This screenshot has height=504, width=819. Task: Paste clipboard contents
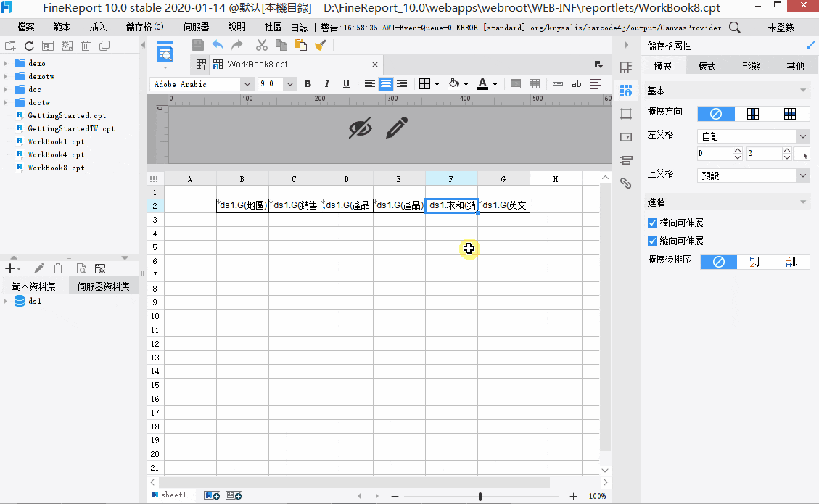click(x=301, y=46)
